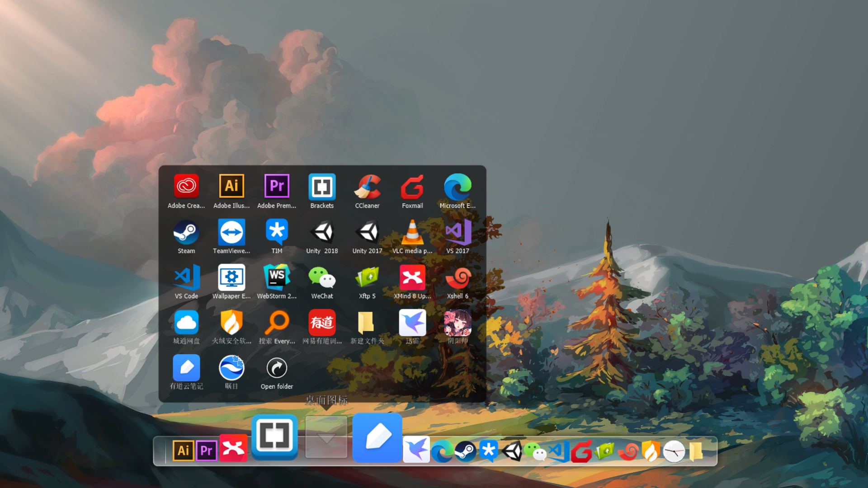Open the 新建文件夹 folder in popup
The height and width of the screenshot is (488, 868).
click(367, 323)
